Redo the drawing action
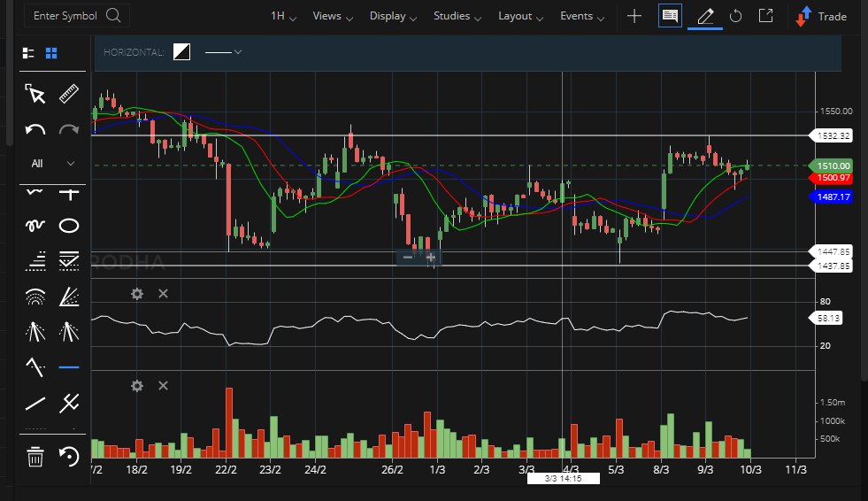The width and height of the screenshot is (868, 501). click(69, 130)
